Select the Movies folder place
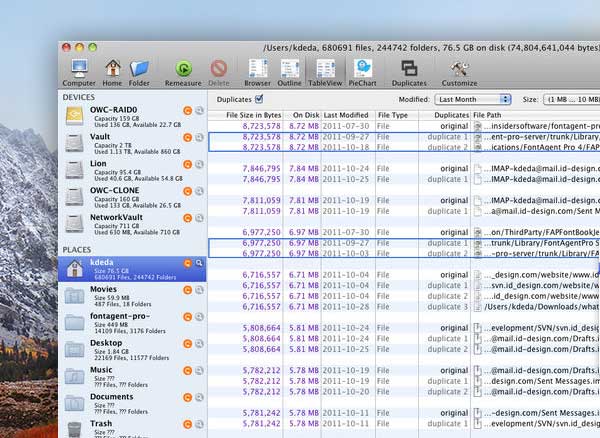 click(x=132, y=296)
